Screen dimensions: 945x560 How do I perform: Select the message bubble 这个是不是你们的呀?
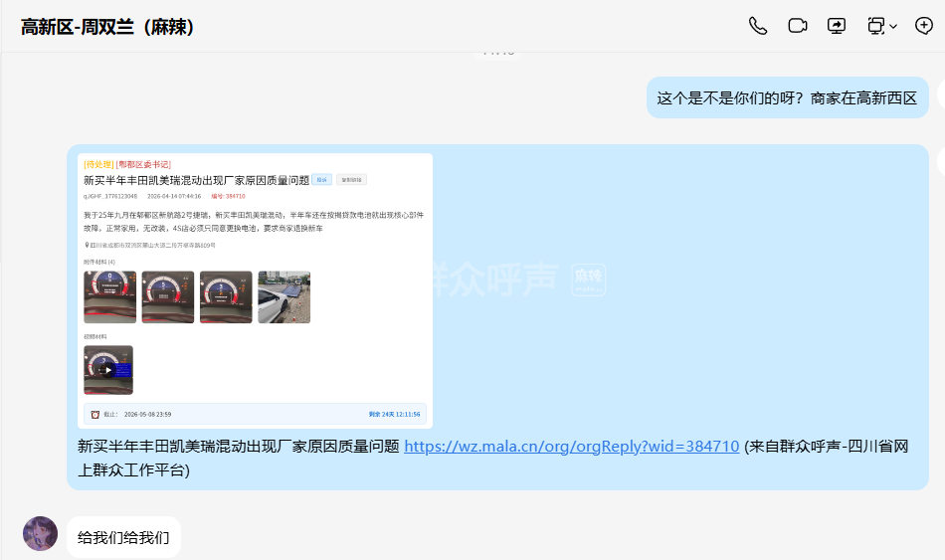pyautogui.click(x=787, y=98)
